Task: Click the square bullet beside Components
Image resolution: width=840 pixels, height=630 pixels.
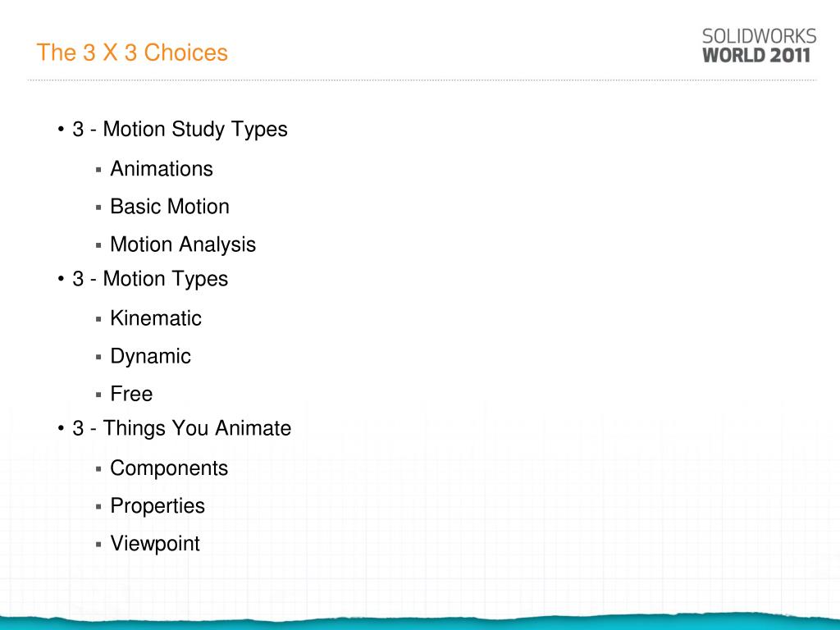Action: pyautogui.click(x=98, y=469)
